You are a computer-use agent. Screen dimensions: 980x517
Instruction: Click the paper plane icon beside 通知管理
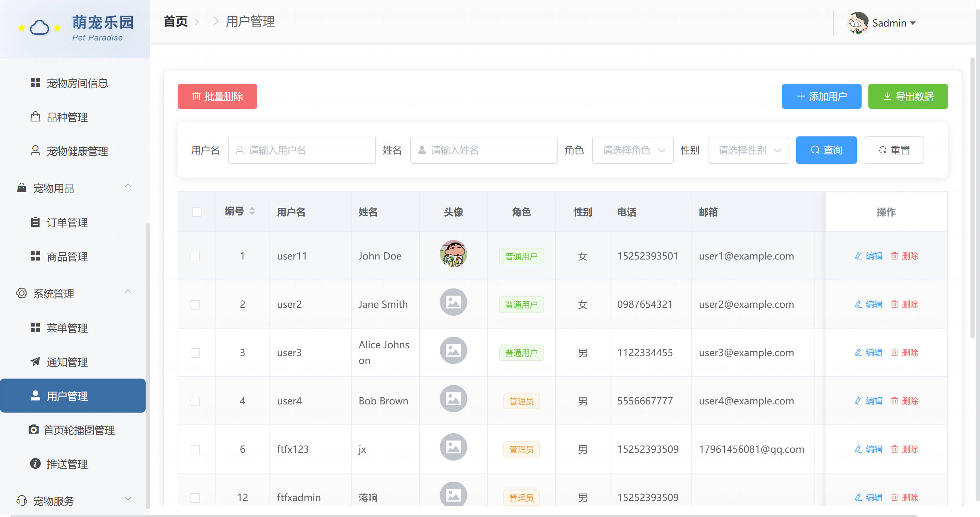tap(35, 362)
